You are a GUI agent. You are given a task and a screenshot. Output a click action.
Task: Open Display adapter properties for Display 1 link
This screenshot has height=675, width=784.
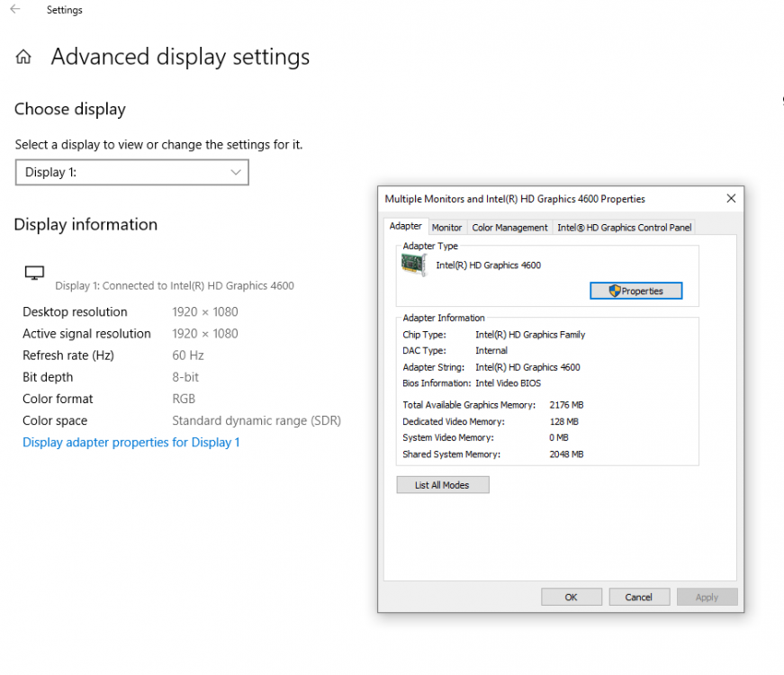131,443
